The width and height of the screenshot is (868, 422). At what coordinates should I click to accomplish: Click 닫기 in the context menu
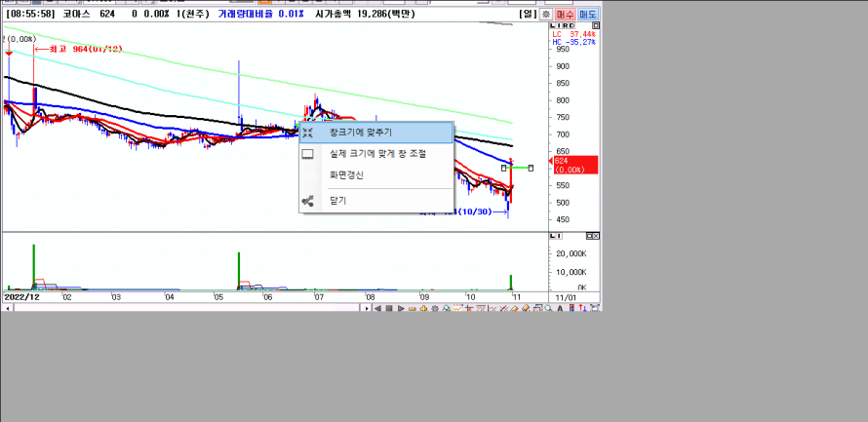point(337,201)
